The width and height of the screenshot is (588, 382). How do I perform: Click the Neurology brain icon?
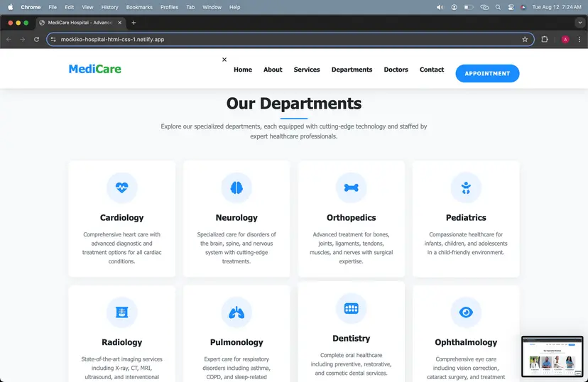click(x=236, y=188)
